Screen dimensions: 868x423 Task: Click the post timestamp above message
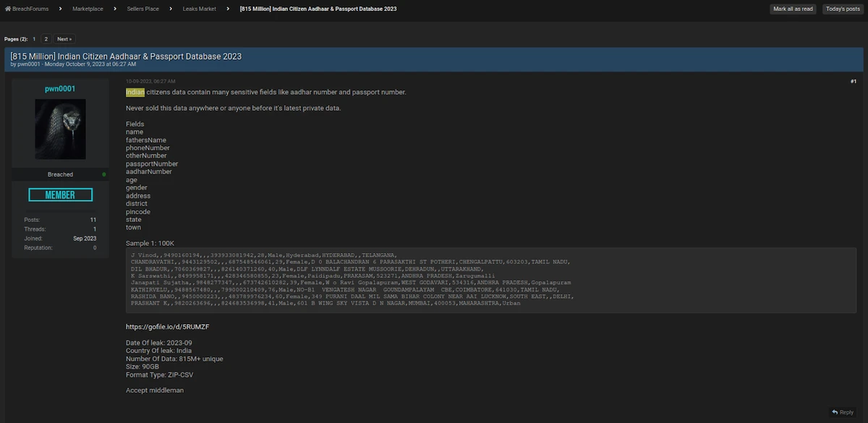(150, 82)
